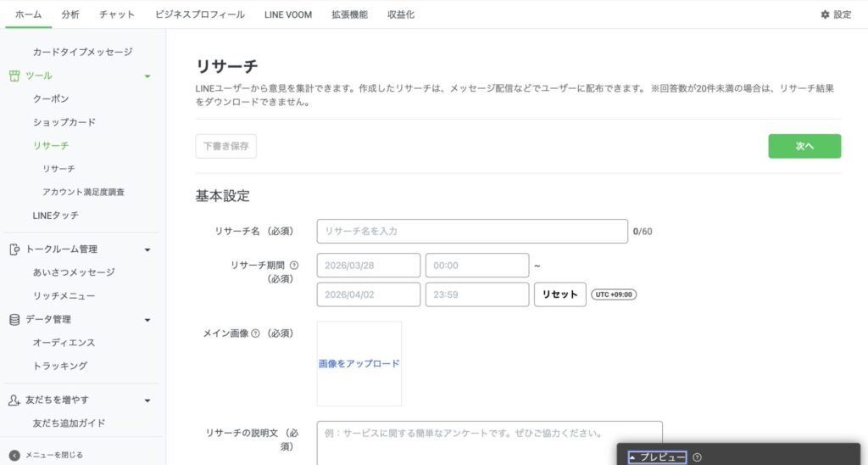Open アカウント満足度調査 in sidebar
The height and width of the screenshot is (465, 868).
84,192
